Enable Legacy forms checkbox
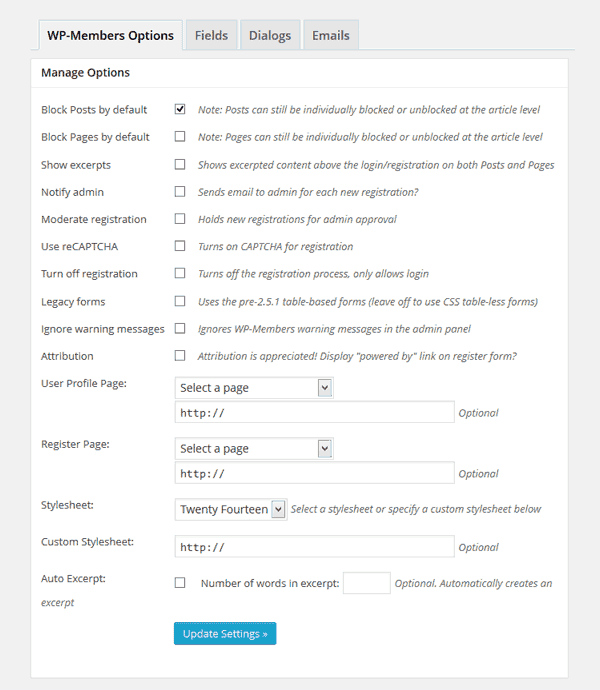 180,300
